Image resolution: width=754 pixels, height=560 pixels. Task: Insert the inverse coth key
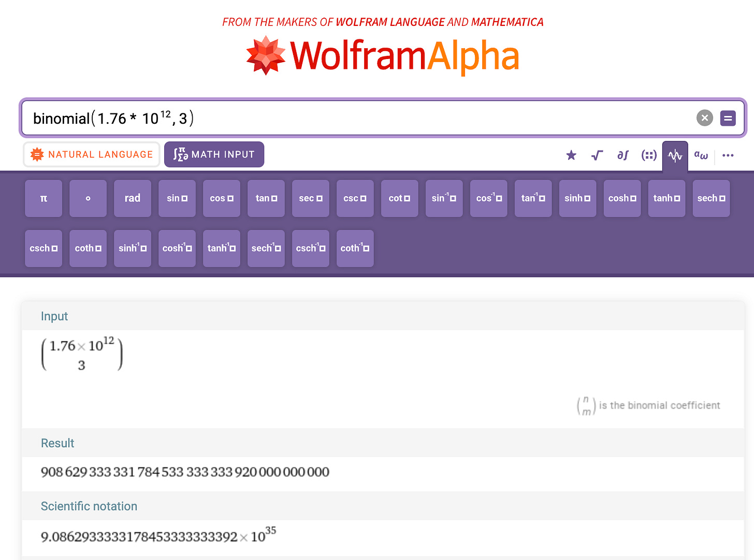click(x=355, y=248)
